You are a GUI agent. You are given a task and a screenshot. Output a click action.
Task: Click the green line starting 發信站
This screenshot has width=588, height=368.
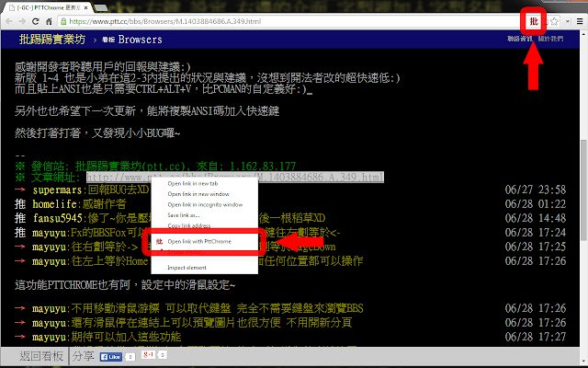click(x=155, y=166)
